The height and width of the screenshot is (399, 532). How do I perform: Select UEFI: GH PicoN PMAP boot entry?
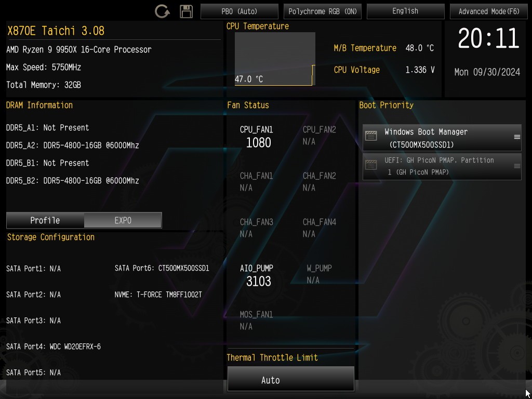[442, 166]
